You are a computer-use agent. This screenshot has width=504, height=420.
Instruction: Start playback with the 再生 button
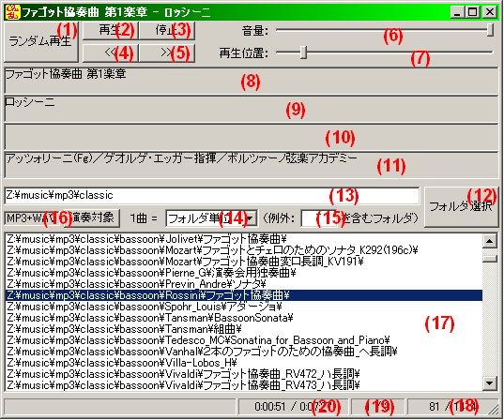(x=111, y=31)
